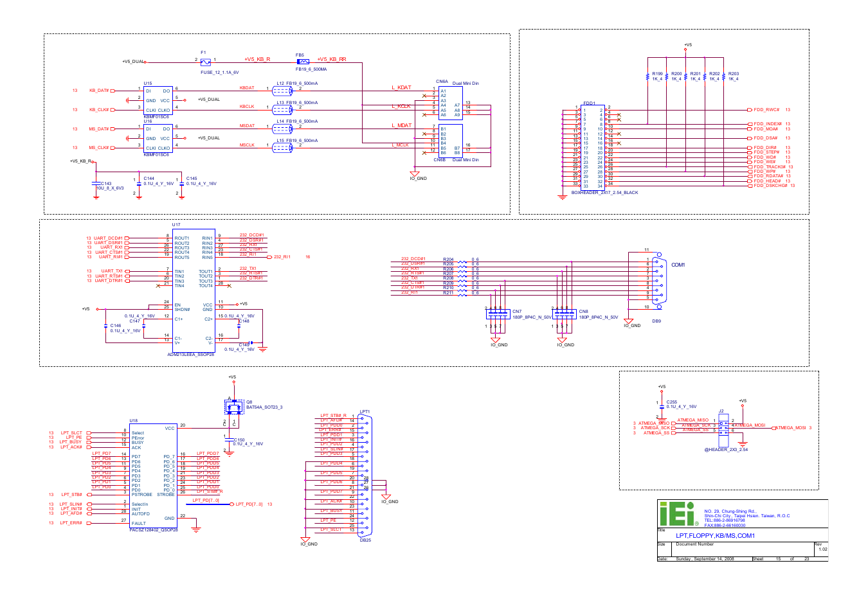Click the L_MDAT net label
Viewport: 868px width, 613px height.
pos(402,125)
